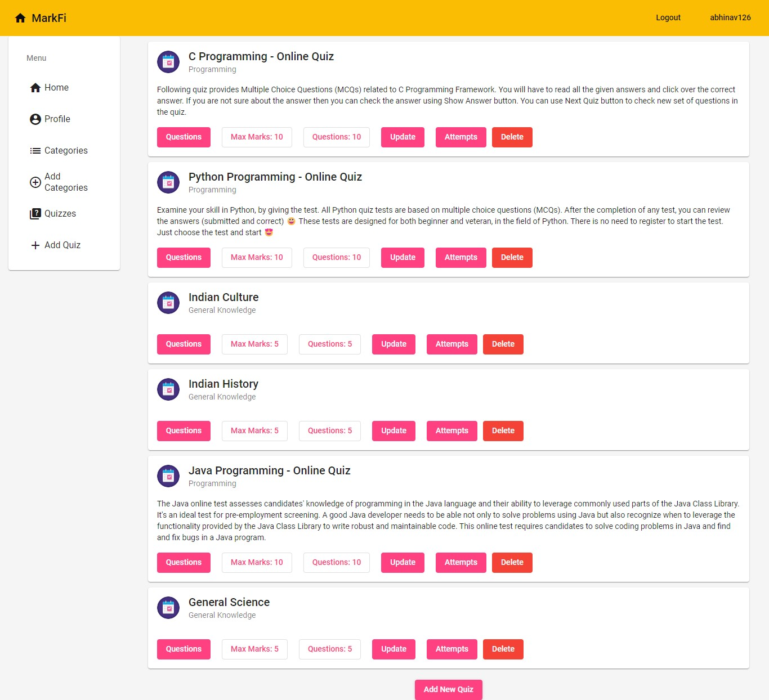Open Questions for Python Programming quiz

coord(184,258)
